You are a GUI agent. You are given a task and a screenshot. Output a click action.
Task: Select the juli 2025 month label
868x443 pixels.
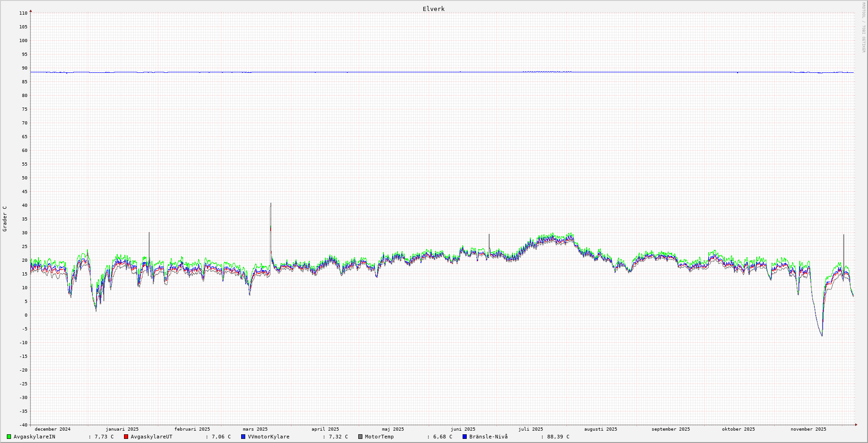[530, 429]
